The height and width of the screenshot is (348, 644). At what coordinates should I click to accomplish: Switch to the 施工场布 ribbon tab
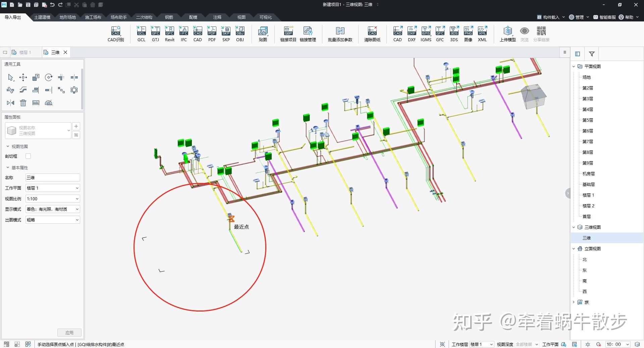point(93,17)
